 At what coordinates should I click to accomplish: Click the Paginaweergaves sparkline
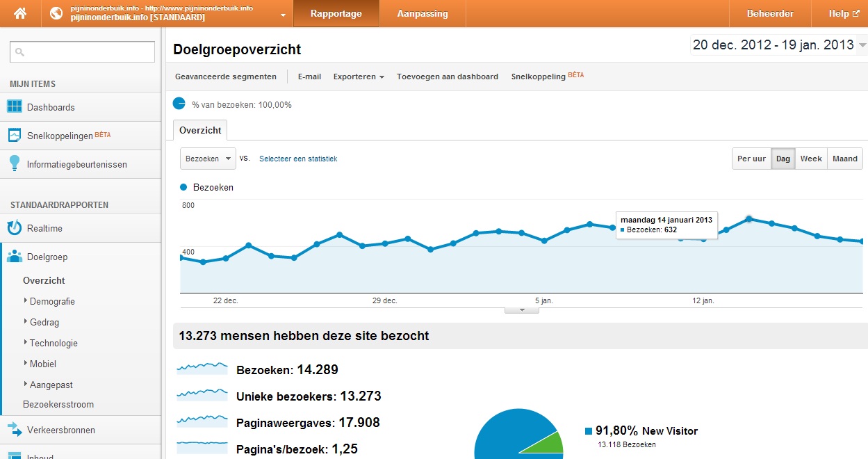pos(202,421)
